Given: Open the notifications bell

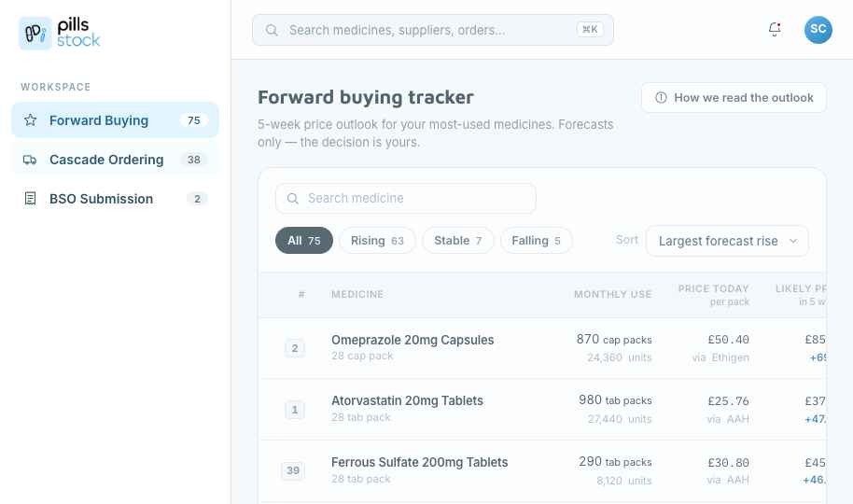Looking at the screenshot, I should pos(775,29).
